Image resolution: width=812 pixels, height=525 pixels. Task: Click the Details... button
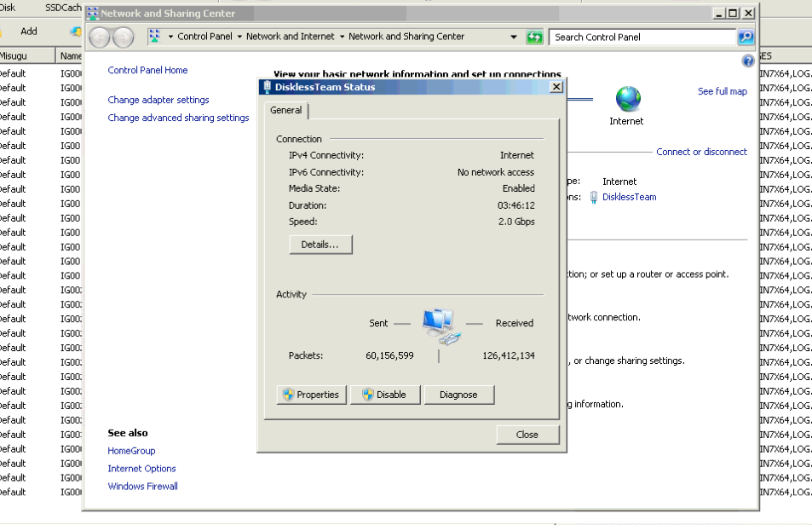[x=320, y=245]
